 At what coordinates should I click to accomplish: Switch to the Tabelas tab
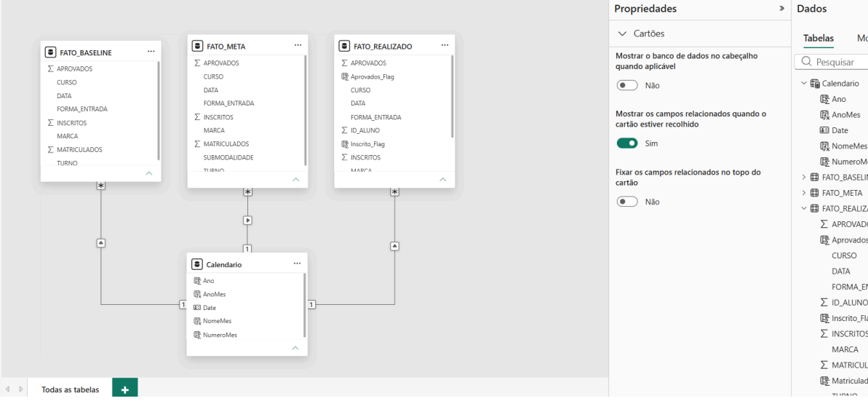819,39
